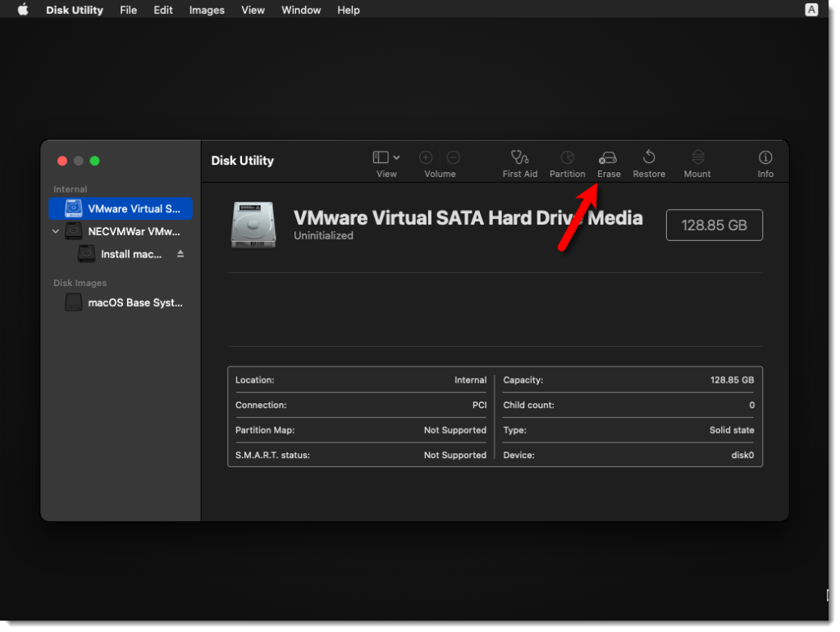Open the View sidebar options icon
840x632 pixels.
click(381, 157)
